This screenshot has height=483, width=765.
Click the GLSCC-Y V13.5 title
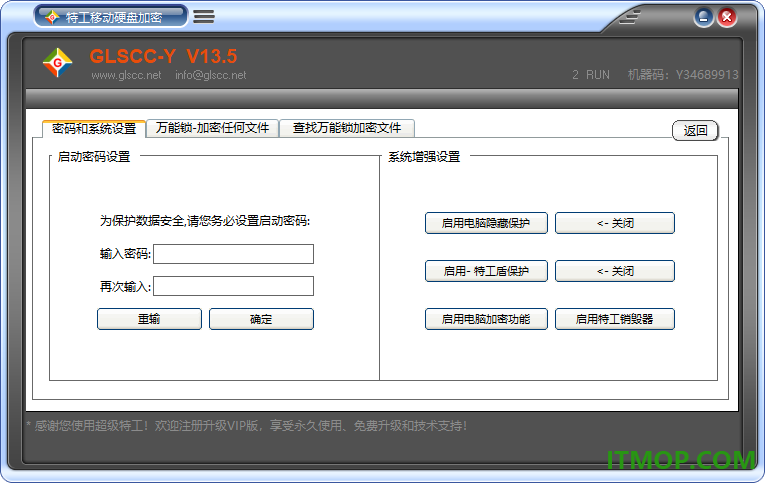click(163, 57)
